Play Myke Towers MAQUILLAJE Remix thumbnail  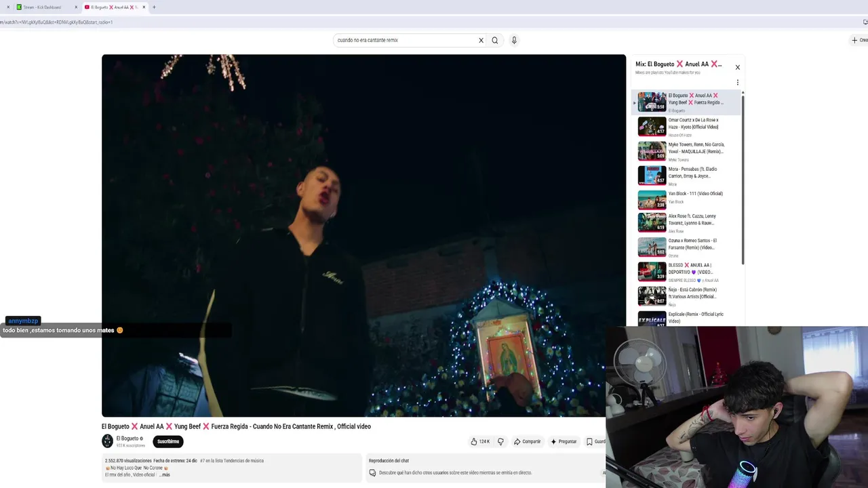(652, 150)
